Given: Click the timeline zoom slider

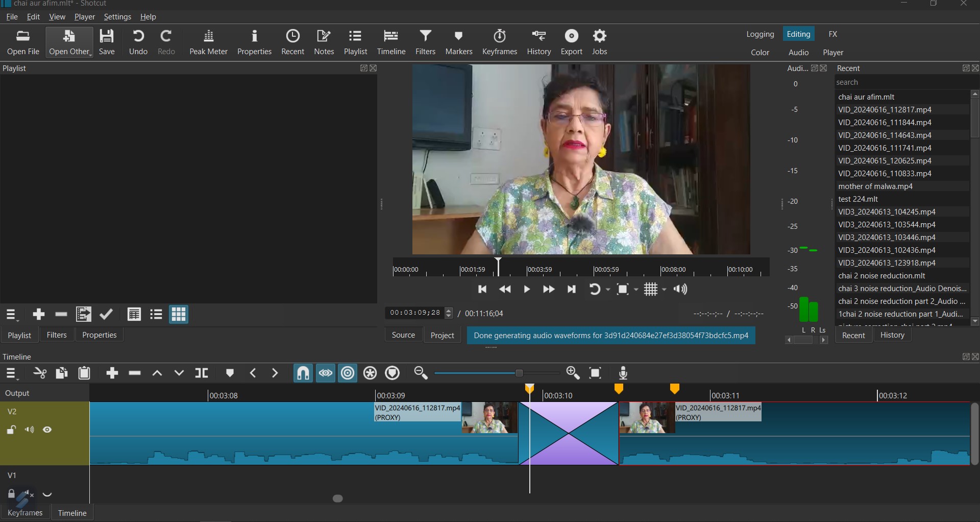Looking at the screenshot, I should 519,373.
